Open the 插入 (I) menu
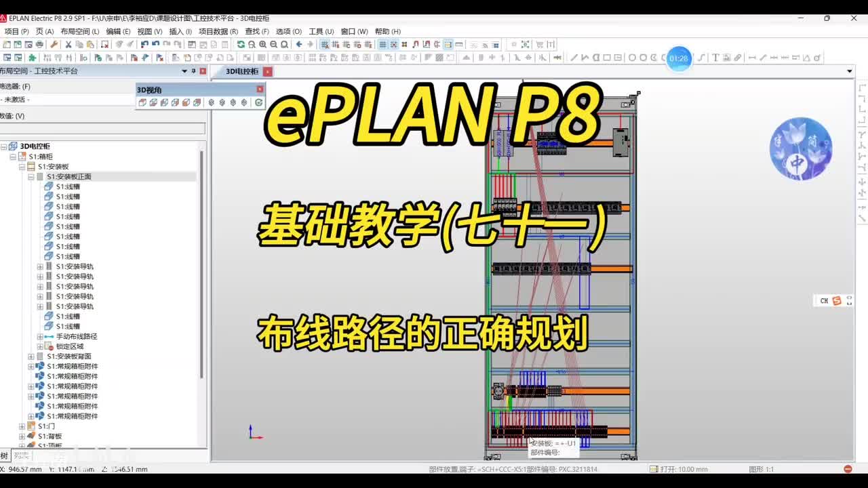Image resolution: width=868 pixels, height=488 pixels. pos(180,31)
